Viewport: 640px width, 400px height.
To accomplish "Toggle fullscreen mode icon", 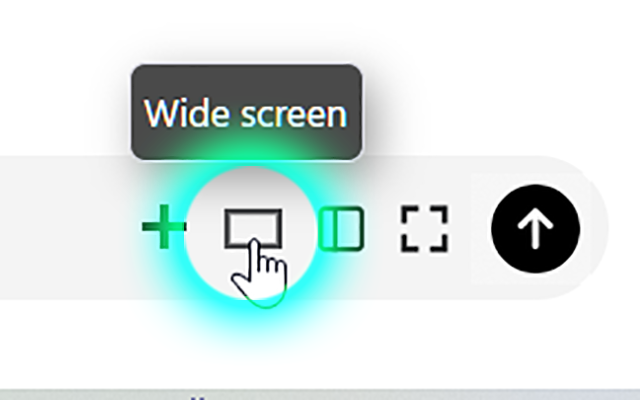I will [424, 229].
